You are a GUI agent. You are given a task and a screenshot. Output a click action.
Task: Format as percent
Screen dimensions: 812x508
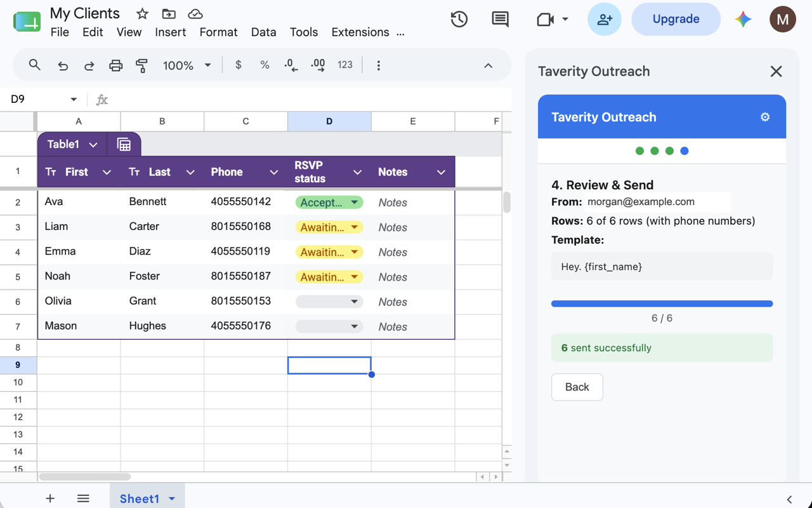(x=265, y=65)
